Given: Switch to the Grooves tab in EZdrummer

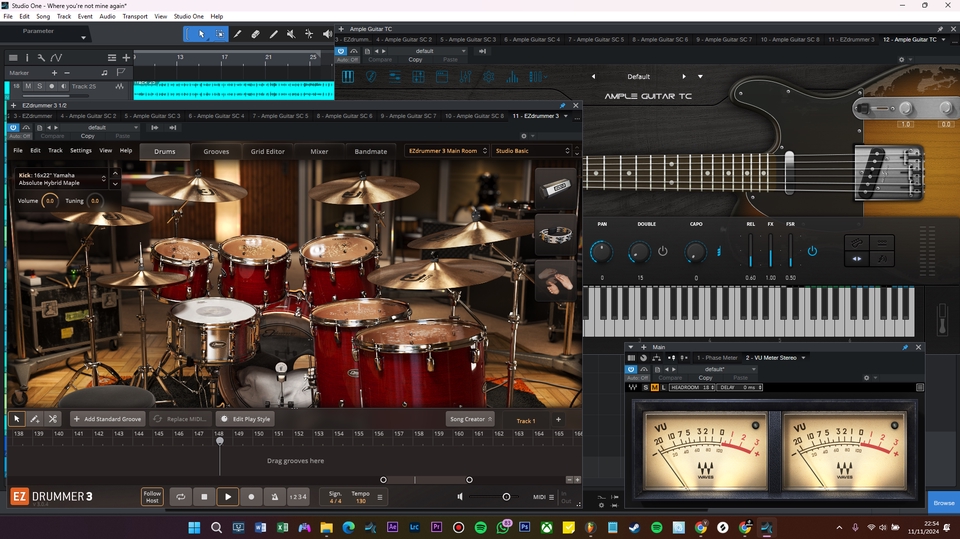Looking at the screenshot, I should [x=216, y=151].
